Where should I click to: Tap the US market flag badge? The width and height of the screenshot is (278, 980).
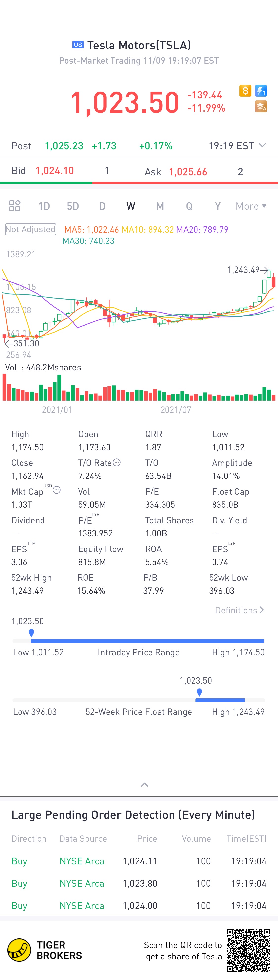coord(78,45)
